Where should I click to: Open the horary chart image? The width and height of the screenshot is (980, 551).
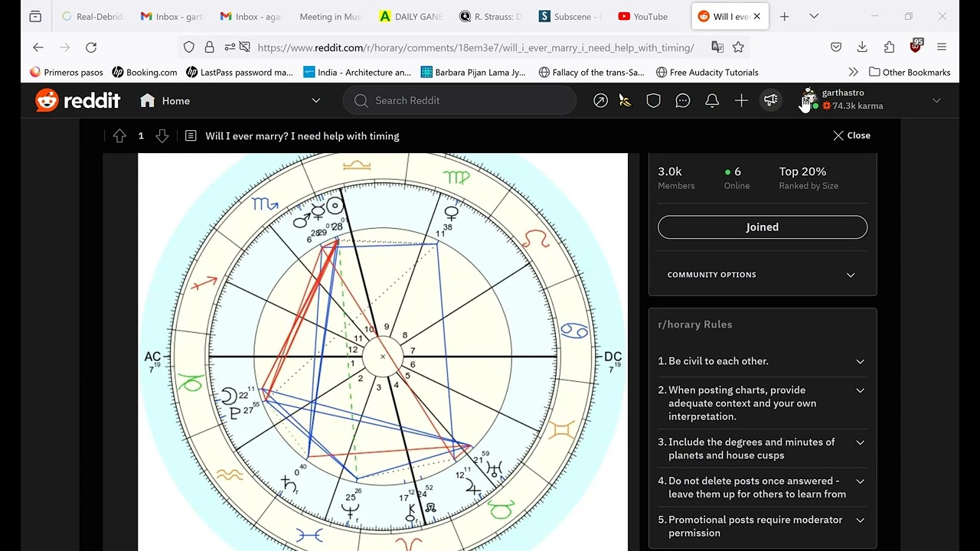coord(383,352)
